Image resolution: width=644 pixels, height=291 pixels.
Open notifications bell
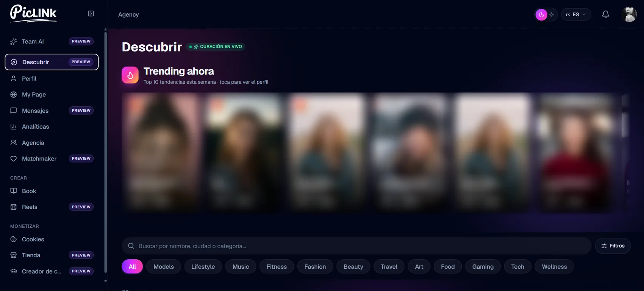point(606,14)
